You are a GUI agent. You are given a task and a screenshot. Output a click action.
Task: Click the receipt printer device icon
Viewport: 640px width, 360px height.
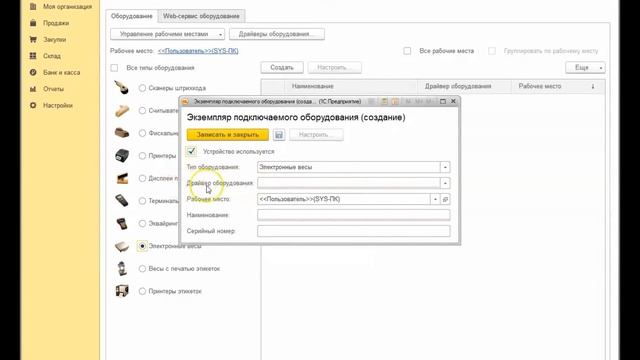[x=122, y=156]
